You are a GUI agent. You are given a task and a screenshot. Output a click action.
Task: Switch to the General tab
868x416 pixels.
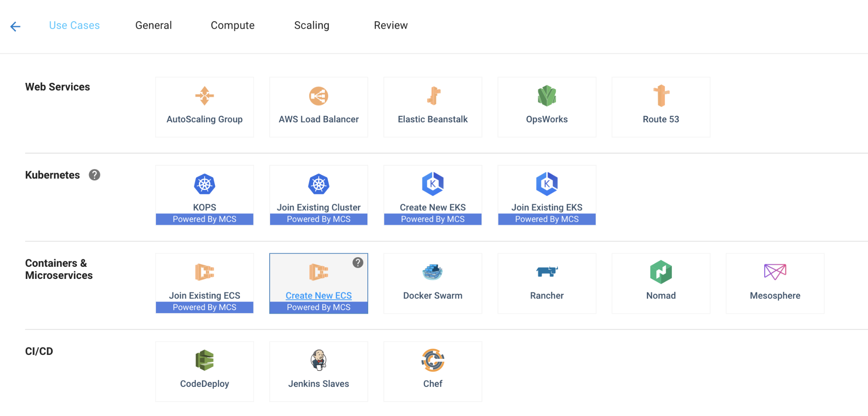tap(153, 26)
